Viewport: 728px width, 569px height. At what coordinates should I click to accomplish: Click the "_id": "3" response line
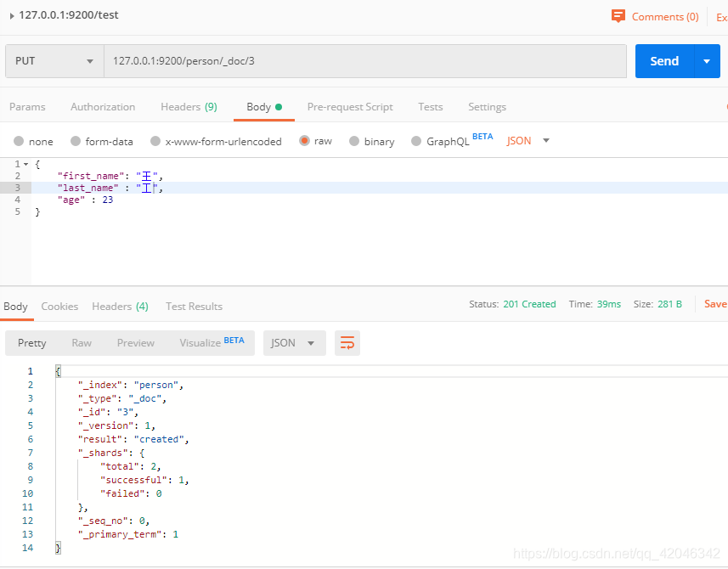(x=108, y=412)
